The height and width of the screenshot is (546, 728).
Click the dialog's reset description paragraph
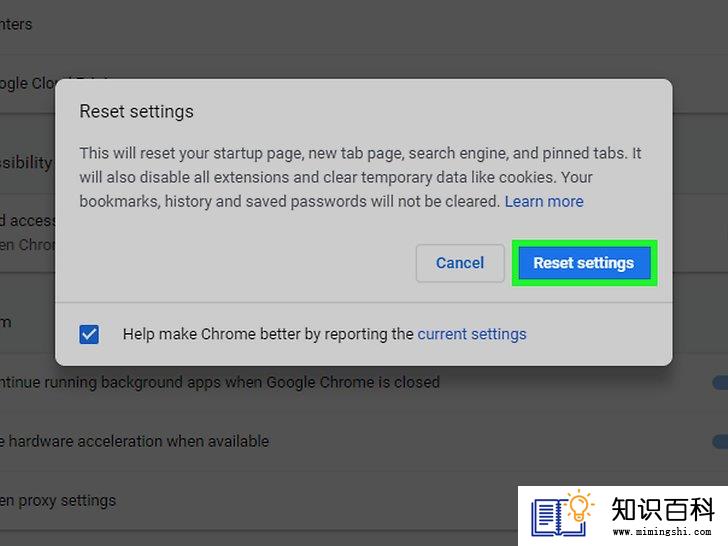point(360,177)
